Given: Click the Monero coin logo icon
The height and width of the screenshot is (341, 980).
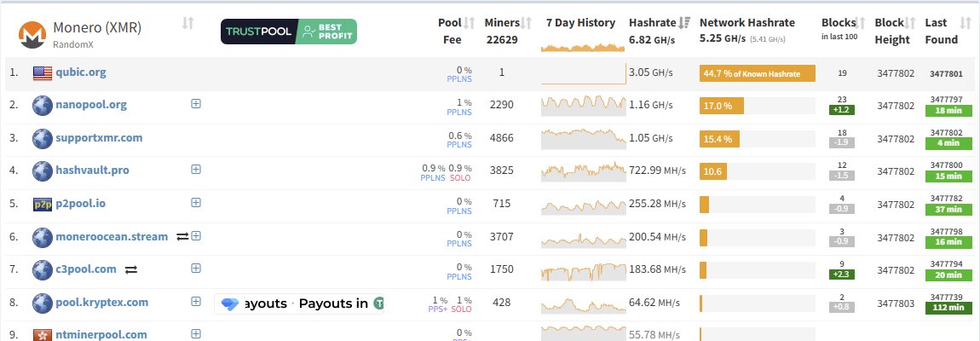Looking at the screenshot, I should tap(32, 35).
